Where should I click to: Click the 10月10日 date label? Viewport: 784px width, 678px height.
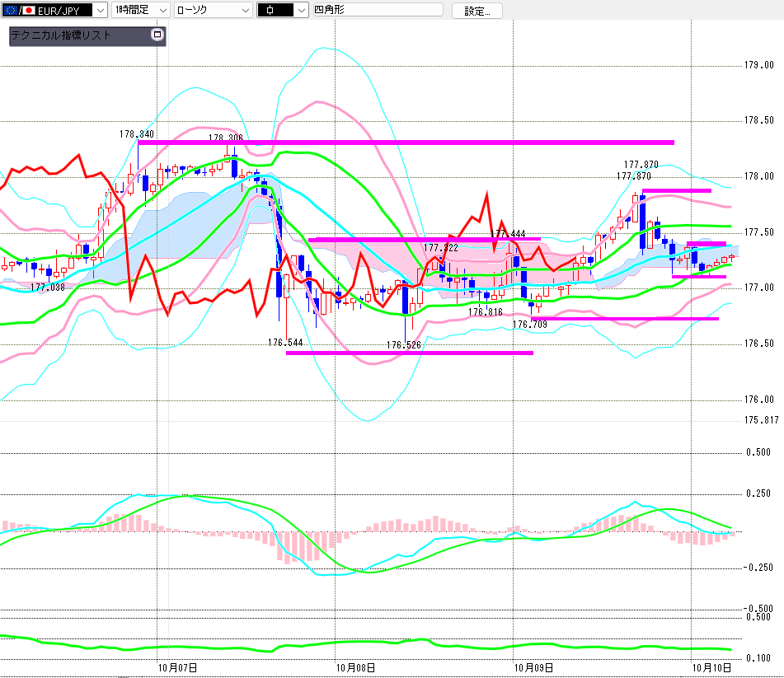tap(711, 668)
